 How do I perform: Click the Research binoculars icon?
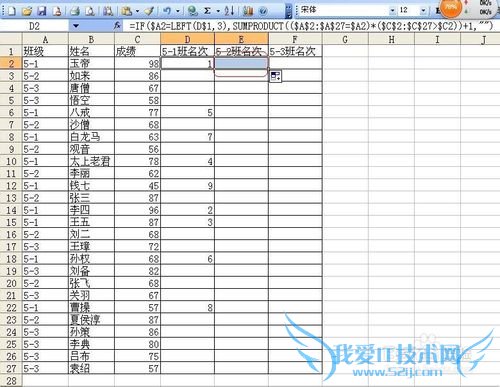108,11
